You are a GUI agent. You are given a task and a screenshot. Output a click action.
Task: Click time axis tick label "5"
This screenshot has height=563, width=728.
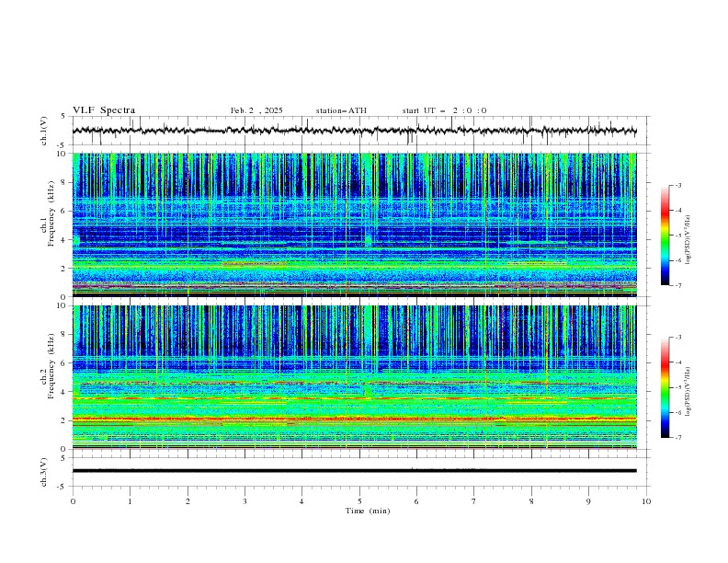(x=359, y=501)
